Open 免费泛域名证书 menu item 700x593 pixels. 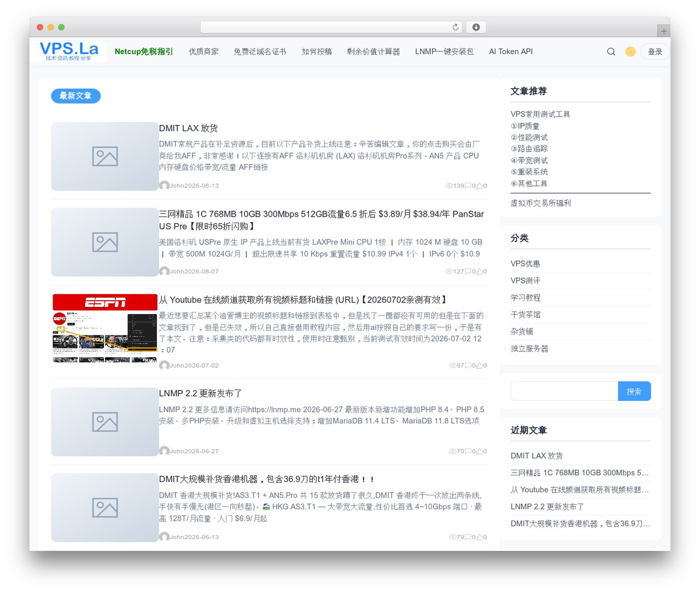[x=260, y=51]
